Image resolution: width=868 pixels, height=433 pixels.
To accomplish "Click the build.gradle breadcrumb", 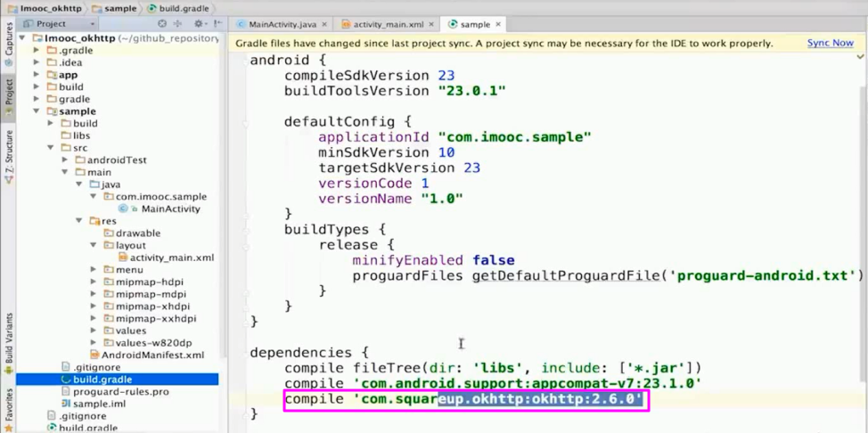I will coord(179,8).
